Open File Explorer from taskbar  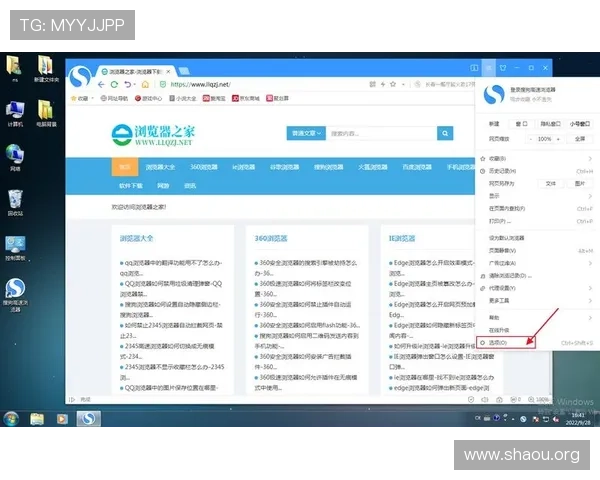(x=37, y=419)
